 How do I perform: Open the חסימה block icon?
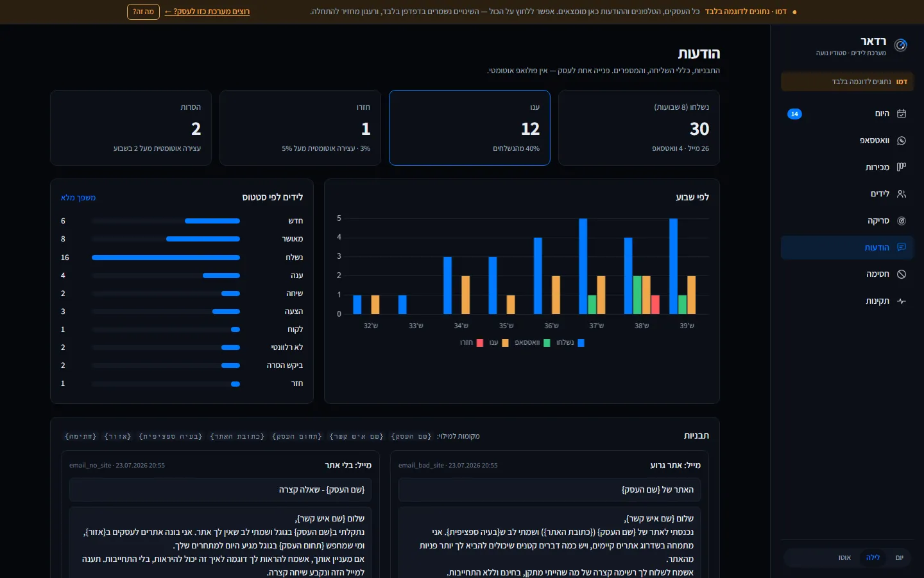tap(902, 274)
